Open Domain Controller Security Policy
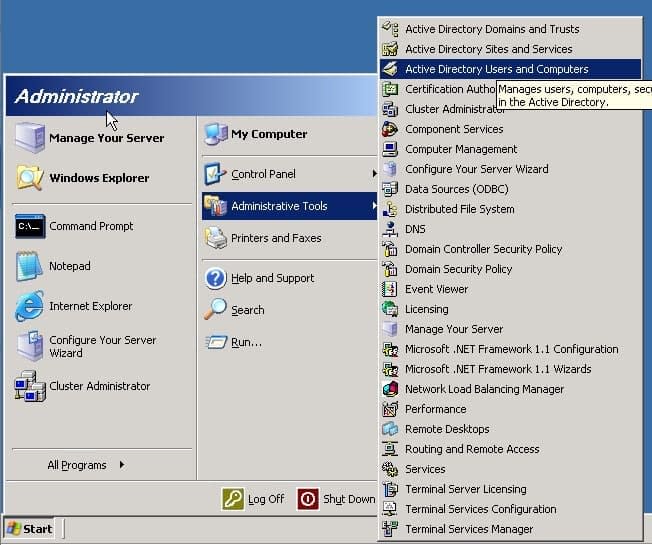The width and height of the screenshot is (652, 545). tap(510, 249)
